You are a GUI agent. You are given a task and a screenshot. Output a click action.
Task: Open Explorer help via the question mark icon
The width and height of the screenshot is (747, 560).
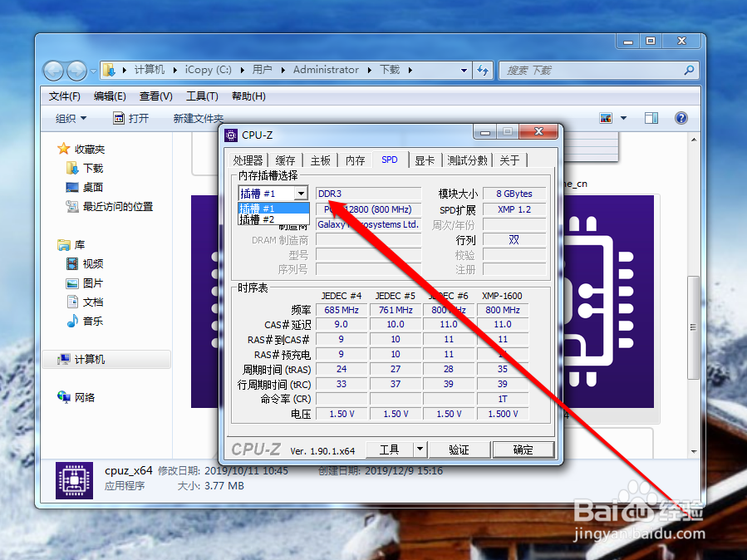[681, 118]
